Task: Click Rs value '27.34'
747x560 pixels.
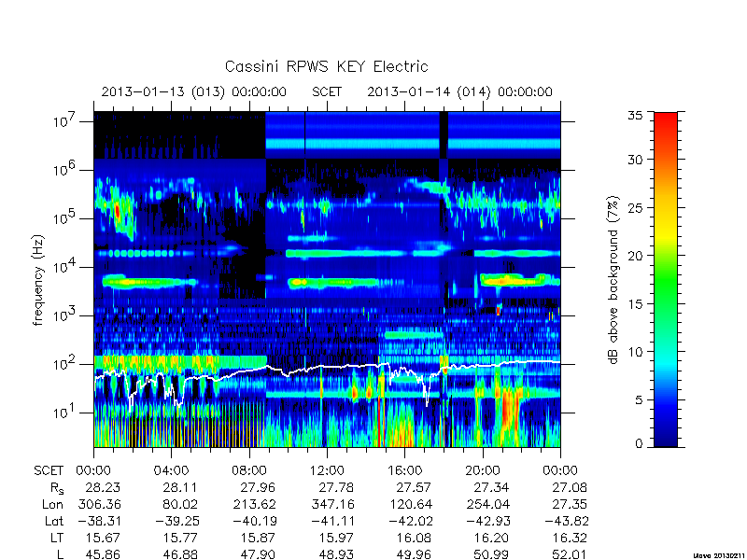Action: [491, 487]
